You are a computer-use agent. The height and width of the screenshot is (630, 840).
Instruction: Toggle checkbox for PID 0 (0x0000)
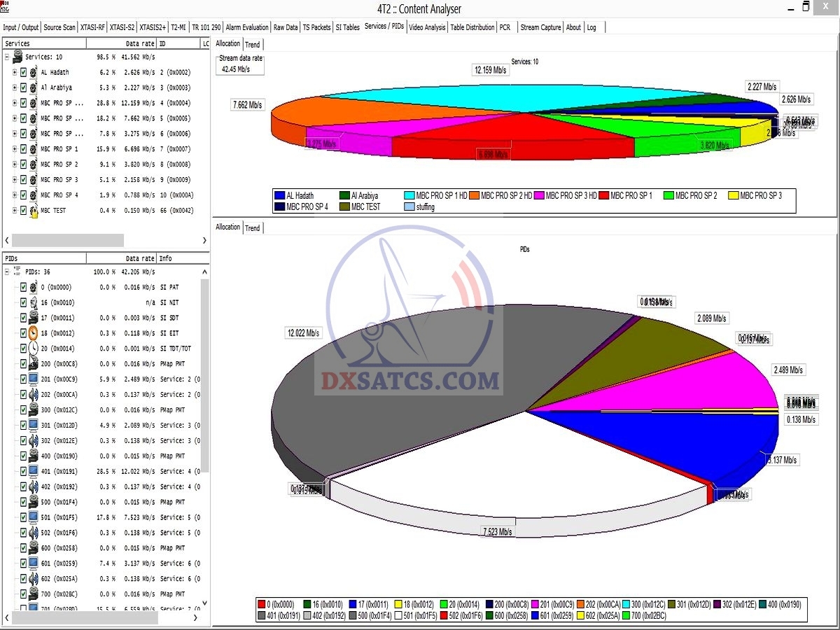(23, 287)
